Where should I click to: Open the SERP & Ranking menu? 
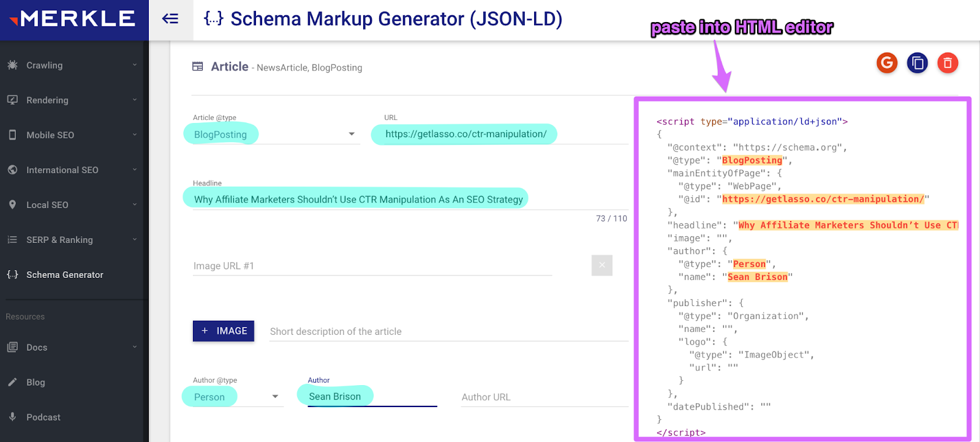74,239
